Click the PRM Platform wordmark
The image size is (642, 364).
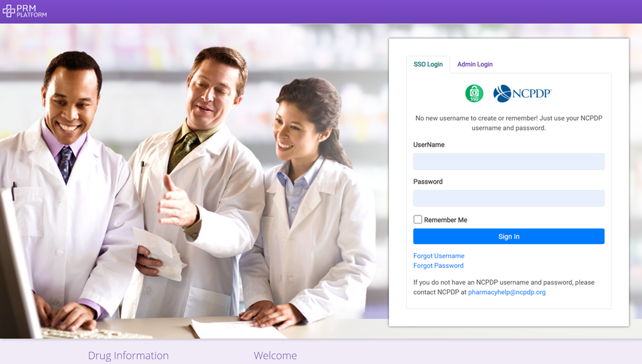point(31,11)
